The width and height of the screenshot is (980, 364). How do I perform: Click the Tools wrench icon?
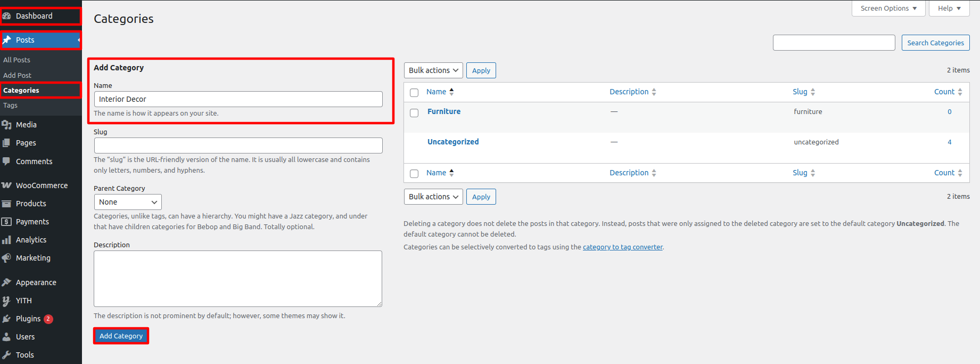coord(7,355)
